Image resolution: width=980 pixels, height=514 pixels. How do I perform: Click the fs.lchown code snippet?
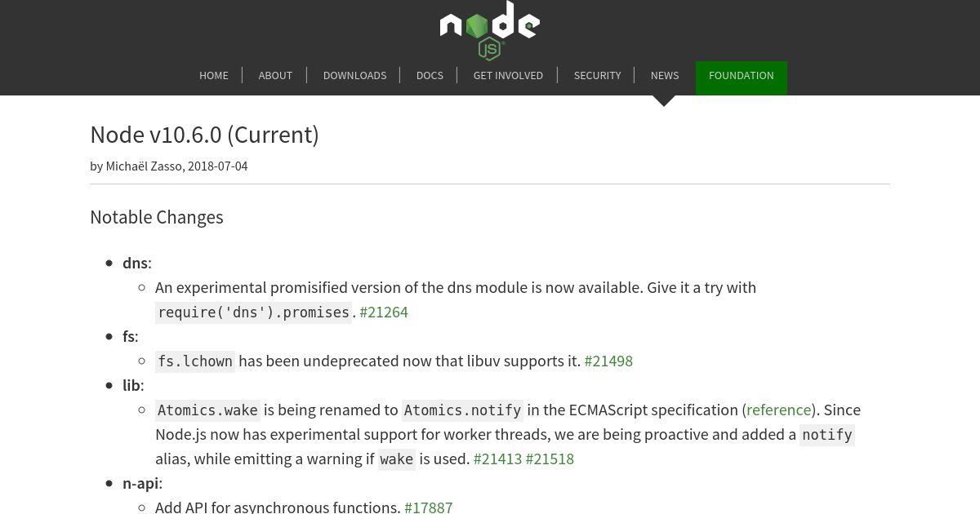point(195,361)
